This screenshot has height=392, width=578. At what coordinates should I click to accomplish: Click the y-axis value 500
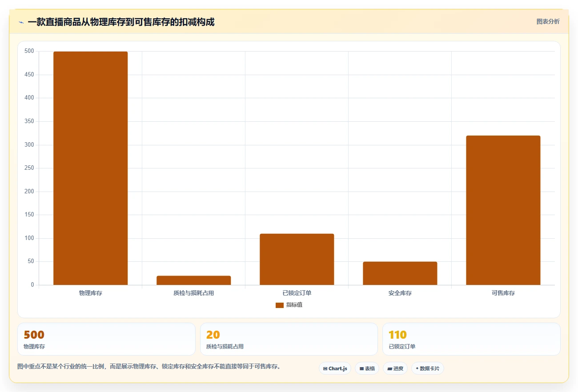click(x=29, y=51)
